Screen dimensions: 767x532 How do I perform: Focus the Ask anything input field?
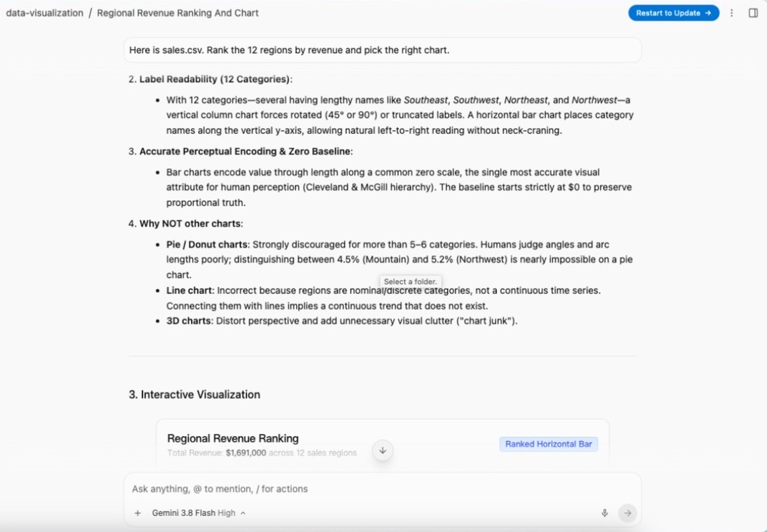click(x=382, y=489)
